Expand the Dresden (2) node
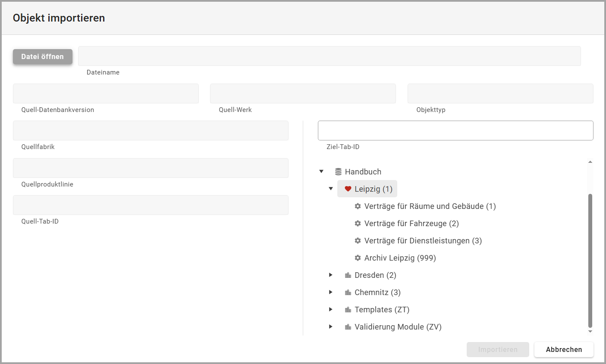 (331, 275)
